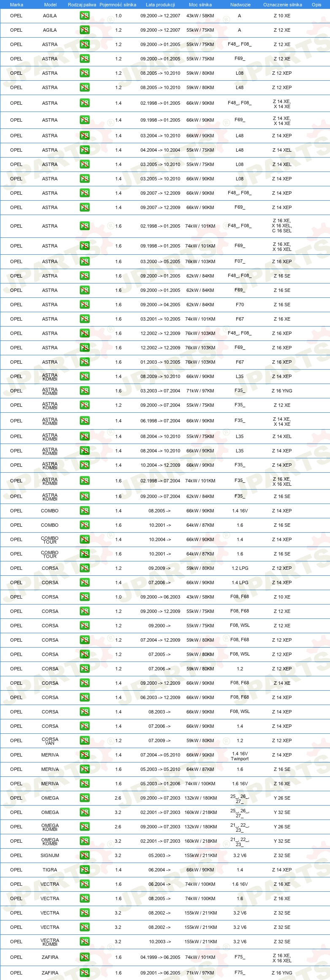The height and width of the screenshot is (980, 330).
Task: Click the Rodzaj paliwa column header
Action: 82,5
